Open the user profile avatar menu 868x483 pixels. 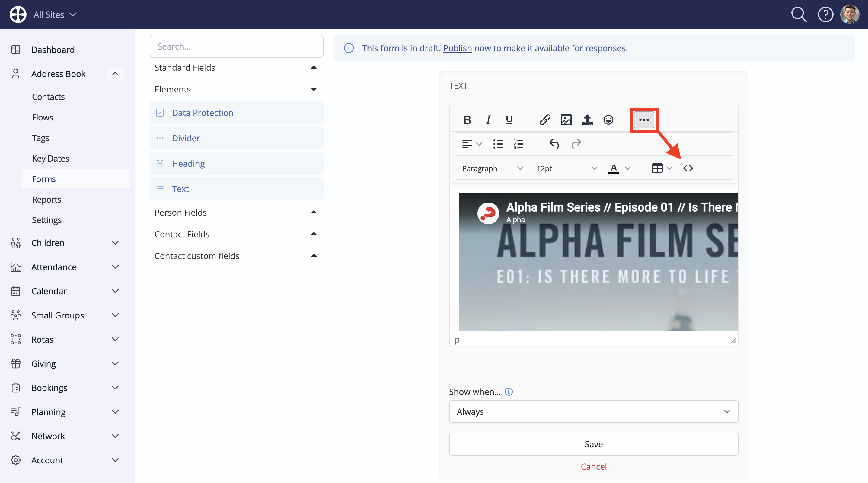[850, 14]
